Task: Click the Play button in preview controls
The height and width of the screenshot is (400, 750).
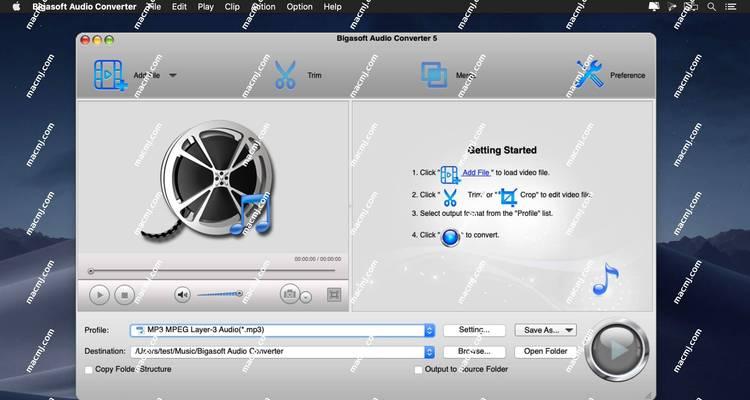Action: [99, 295]
